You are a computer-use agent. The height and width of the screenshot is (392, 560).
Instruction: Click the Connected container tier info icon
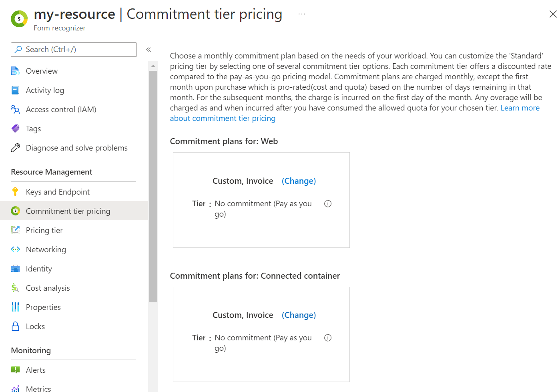[x=328, y=338]
